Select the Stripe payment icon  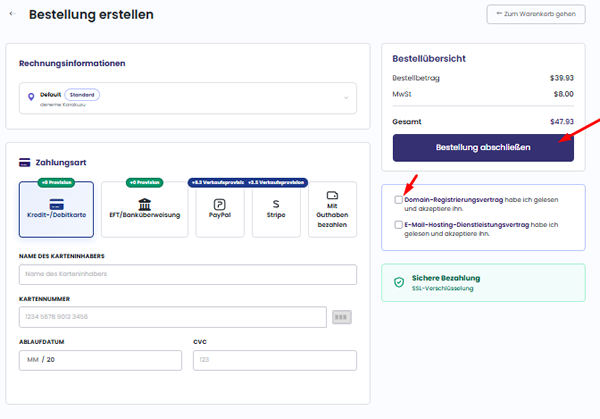[x=276, y=204]
